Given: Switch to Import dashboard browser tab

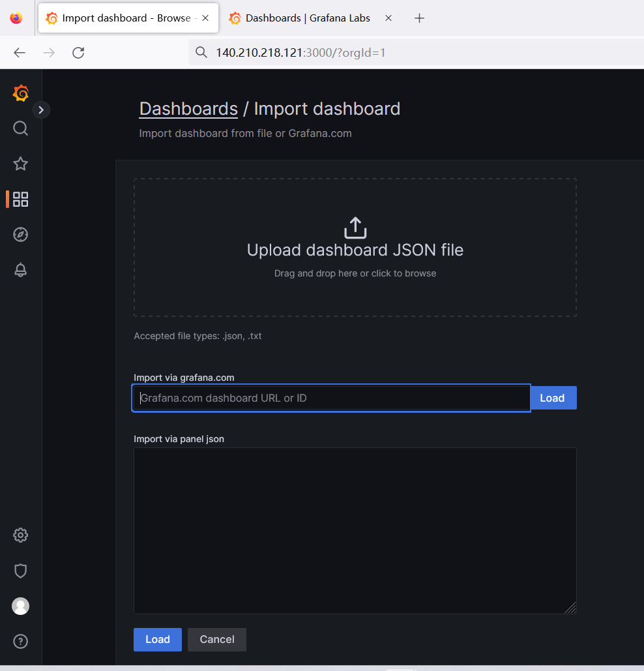Looking at the screenshot, I should [x=128, y=18].
